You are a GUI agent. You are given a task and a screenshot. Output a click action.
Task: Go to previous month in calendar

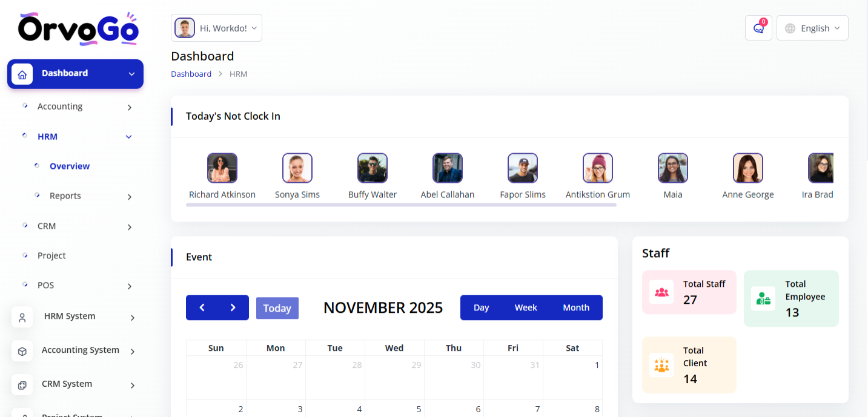click(x=202, y=307)
